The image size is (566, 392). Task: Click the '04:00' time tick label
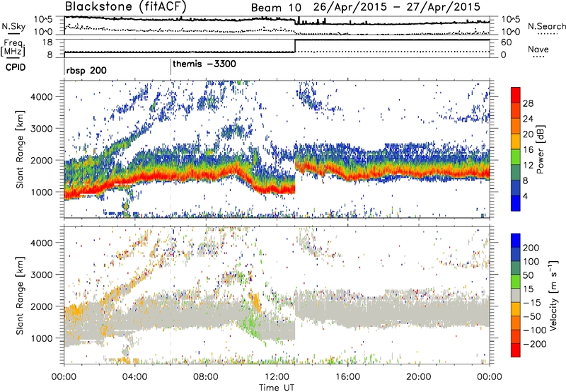coord(134,377)
